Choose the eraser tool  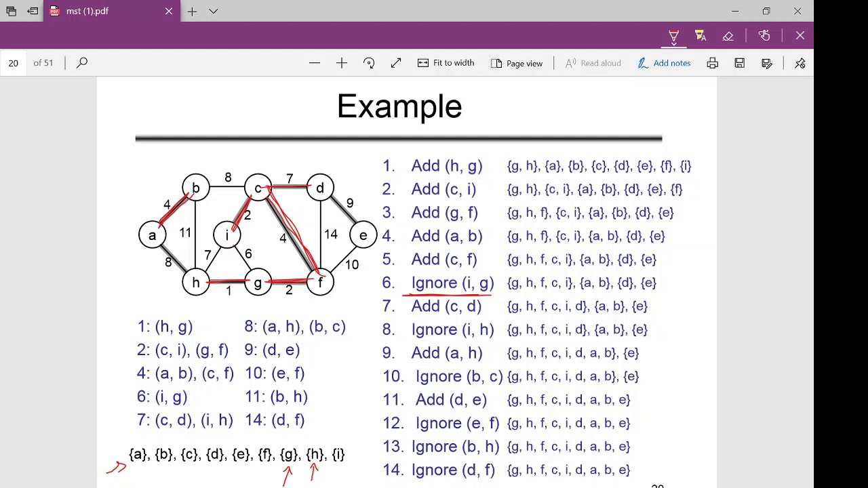pos(728,36)
